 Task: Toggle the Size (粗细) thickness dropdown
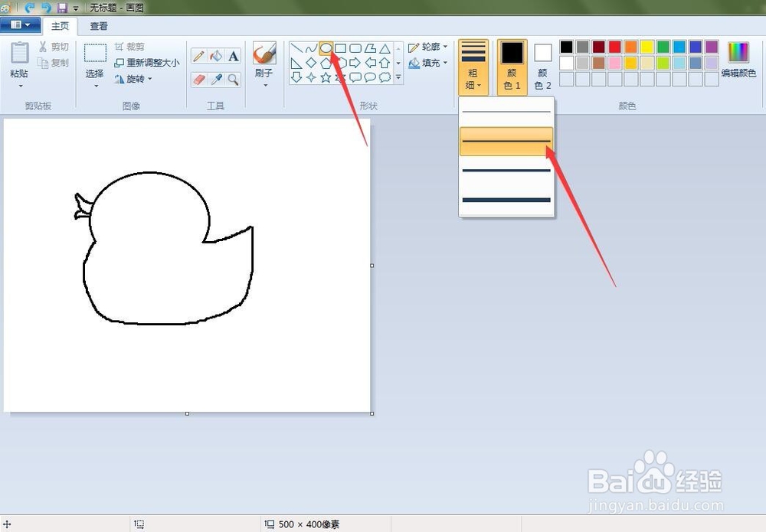click(x=473, y=67)
